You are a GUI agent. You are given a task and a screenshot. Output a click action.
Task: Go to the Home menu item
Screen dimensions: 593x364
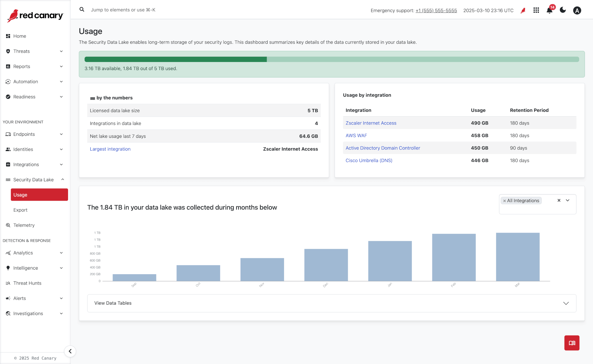point(20,36)
